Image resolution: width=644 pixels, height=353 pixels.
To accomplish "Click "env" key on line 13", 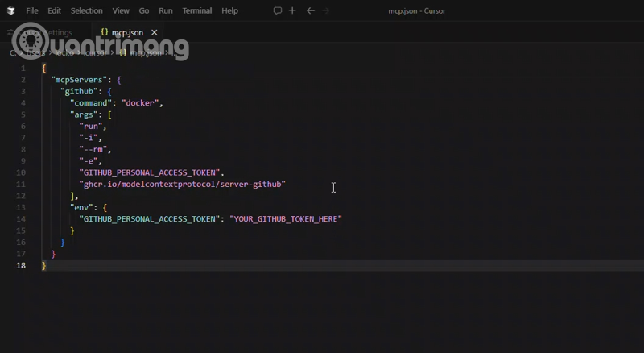I will [82, 207].
